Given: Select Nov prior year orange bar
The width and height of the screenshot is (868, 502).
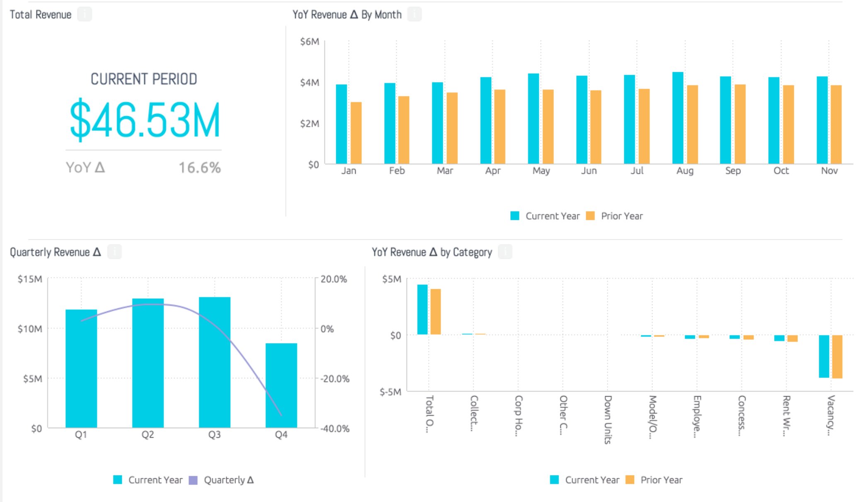Looking at the screenshot, I should (836, 124).
